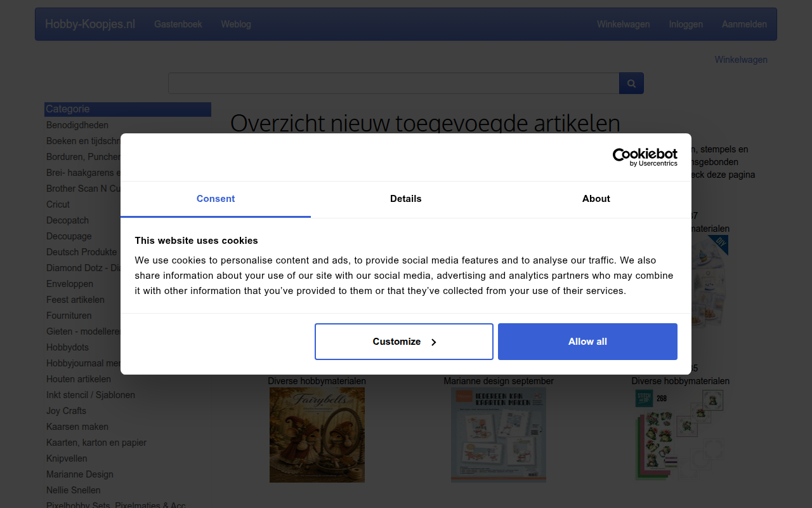Open Weblog in navigation bar
The width and height of the screenshot is (812, 508).
[236, 24]
